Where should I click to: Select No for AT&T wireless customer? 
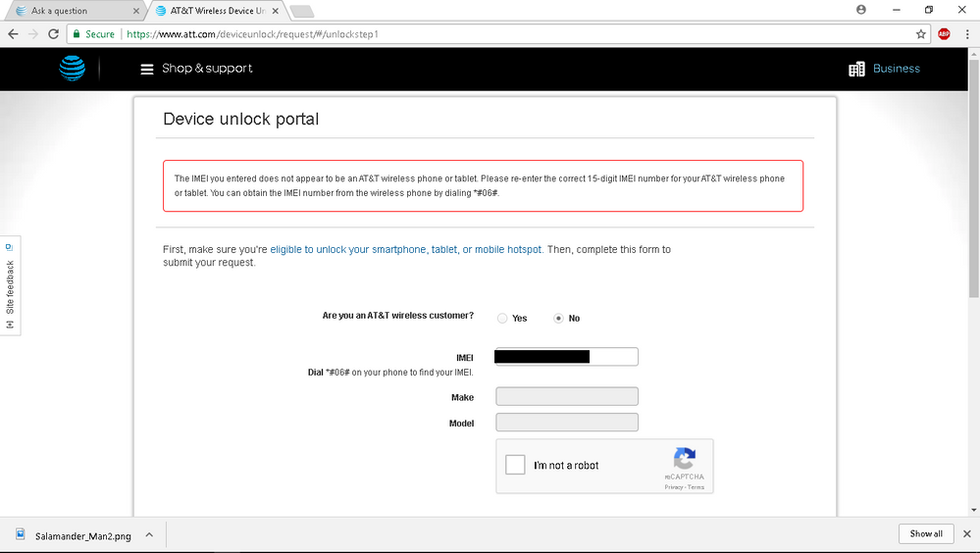(x=559, y=318)
